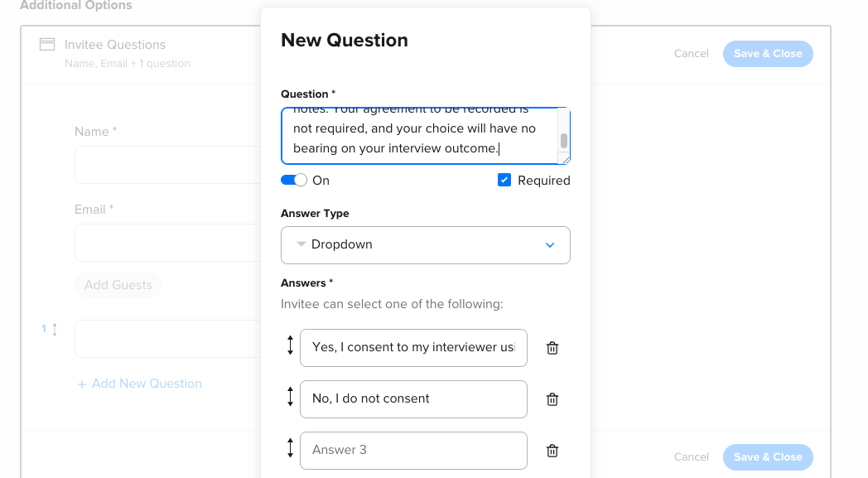Click the top Save & Close button
The height and width of the screenshot is (478, 868).
pos(768,54)
